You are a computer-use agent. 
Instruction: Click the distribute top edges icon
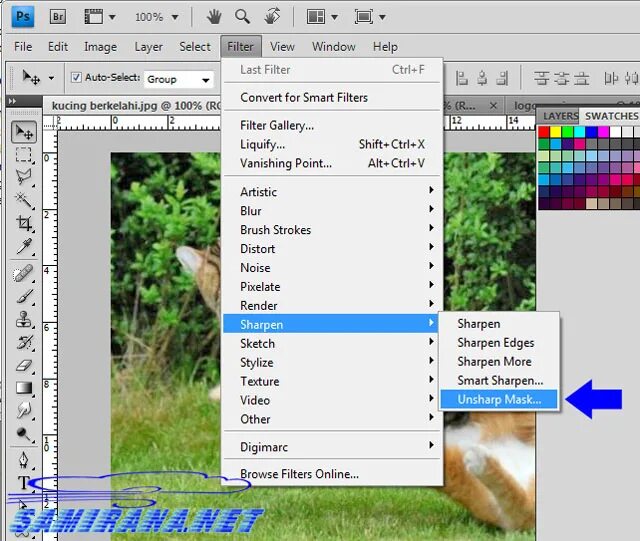542,78
